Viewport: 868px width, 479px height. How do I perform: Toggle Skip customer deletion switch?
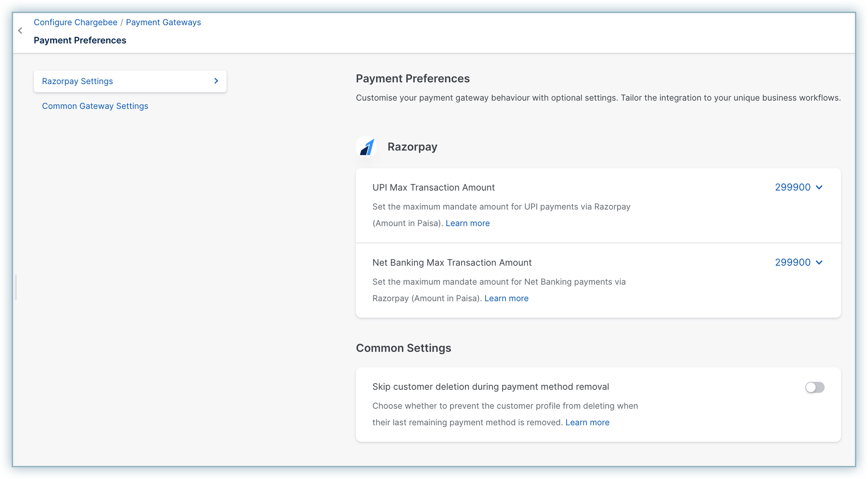coord(815,387)
